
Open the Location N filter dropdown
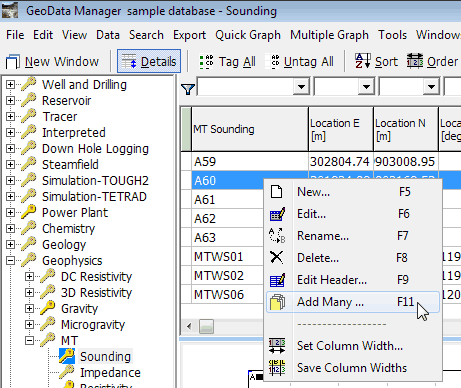click(431, 87)
